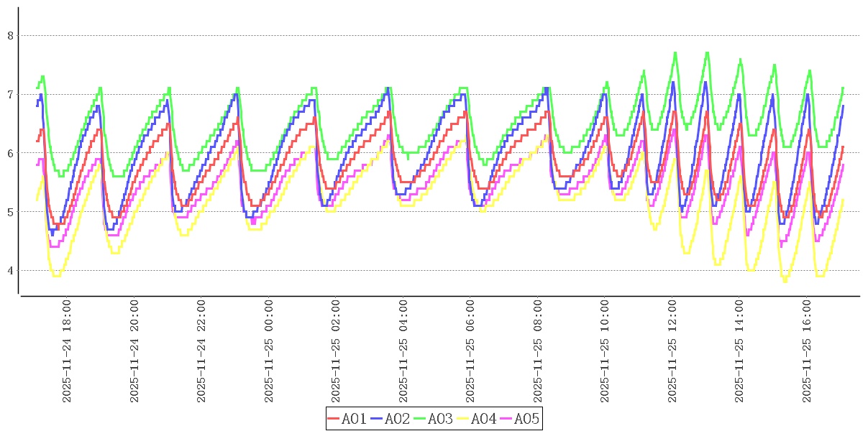This screenshot has width=868, height=431.
Task: Click the 2025-11-25 04:00 time axis label
Action: point(403,352)
